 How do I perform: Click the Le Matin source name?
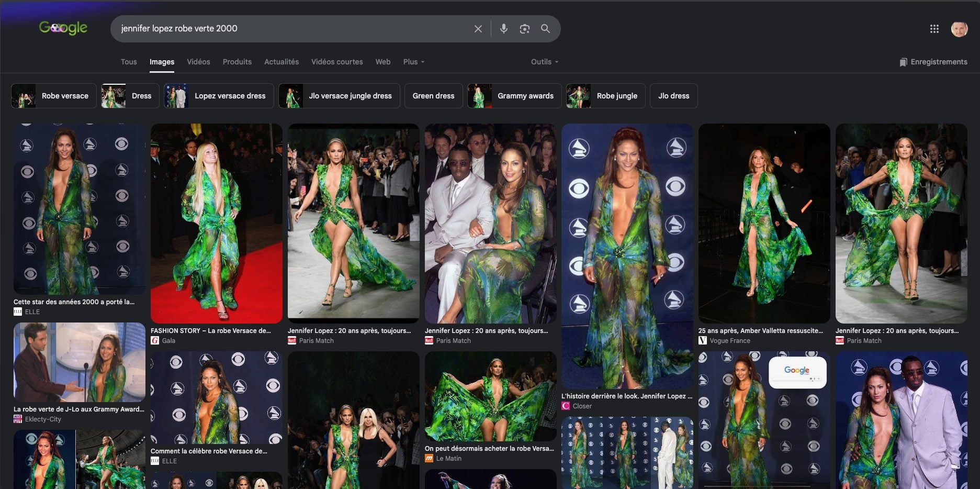pos(449,458)
